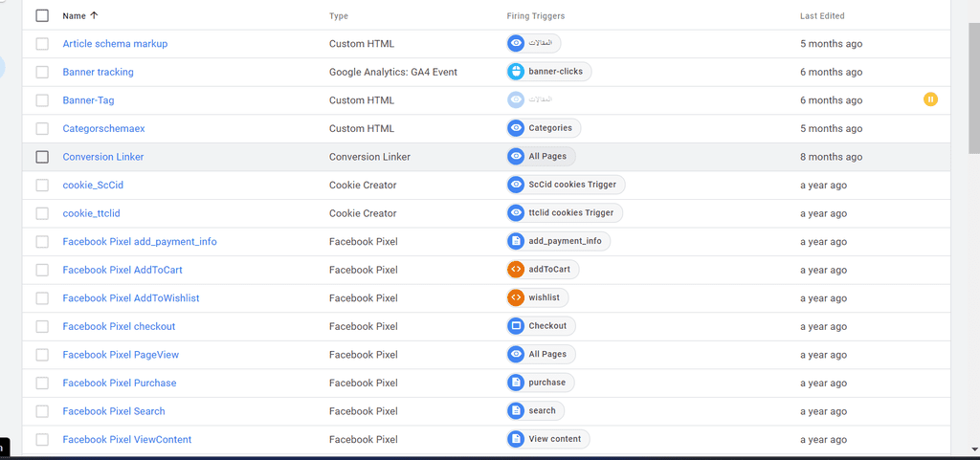Screen dimensions: 980x460
Task: Click '8 months ago' last edited text
Action: [x=832, y=157]
